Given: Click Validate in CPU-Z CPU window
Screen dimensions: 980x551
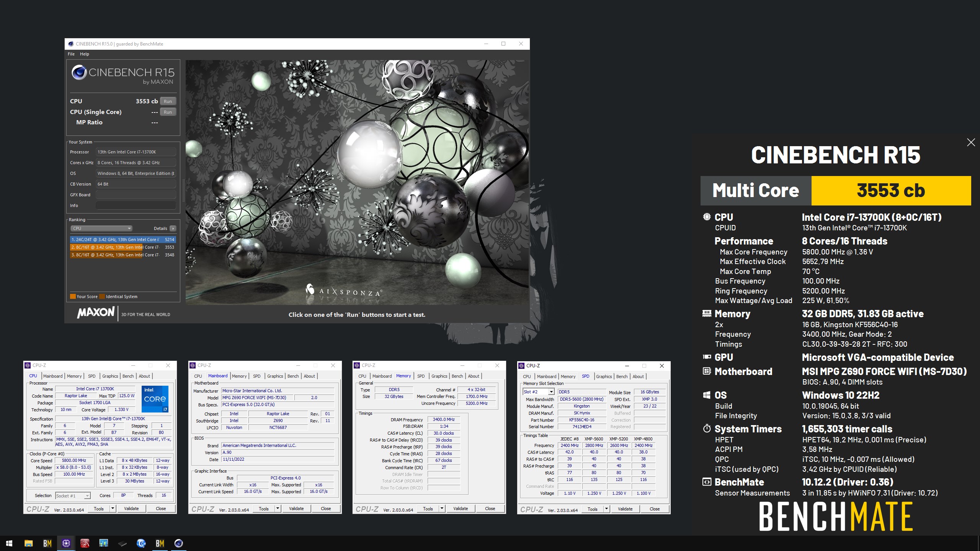Looking at the screenshot, I should pos(131,509).
